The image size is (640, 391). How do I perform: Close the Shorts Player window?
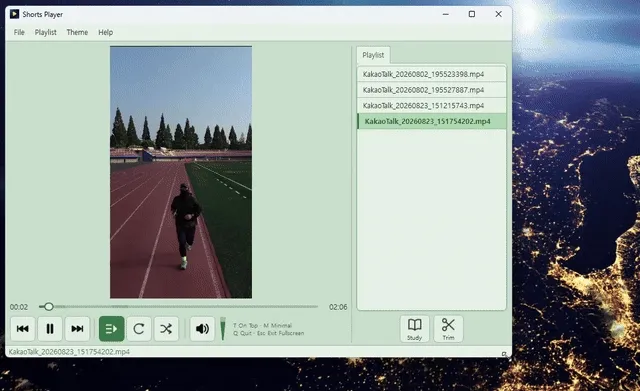click(498, 14)
